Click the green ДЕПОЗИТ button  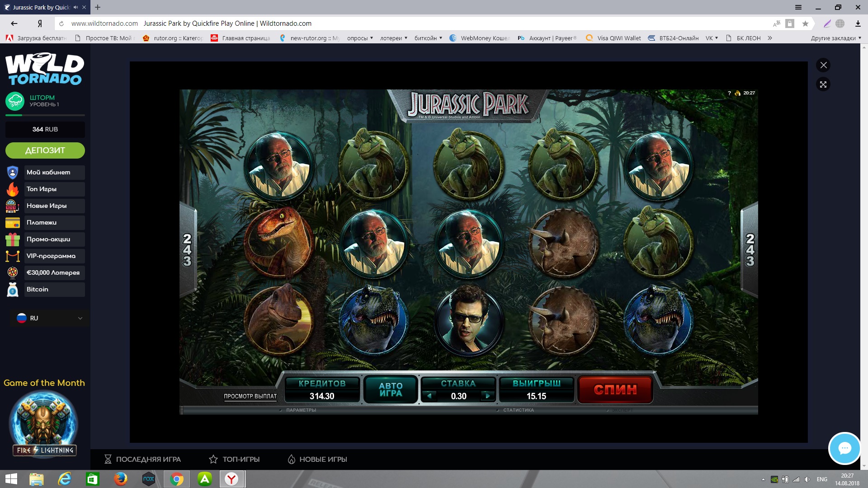45,150
